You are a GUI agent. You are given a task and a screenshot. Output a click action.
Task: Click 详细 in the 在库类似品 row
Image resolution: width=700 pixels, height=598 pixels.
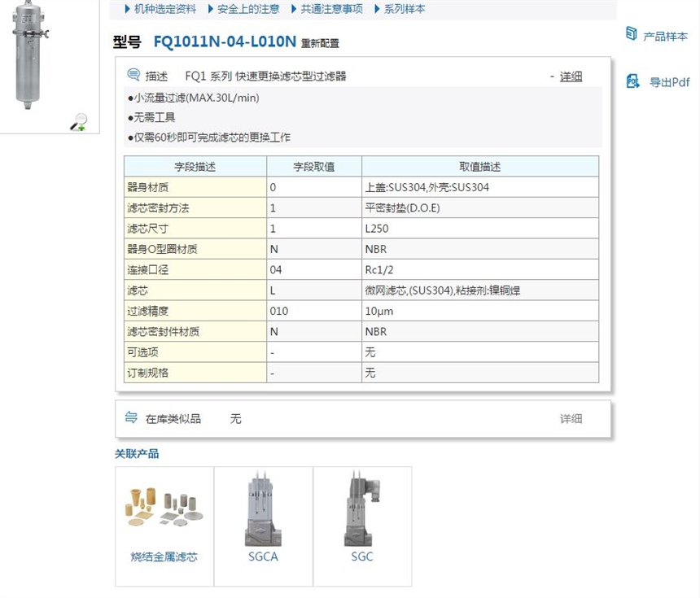(571, 419)
